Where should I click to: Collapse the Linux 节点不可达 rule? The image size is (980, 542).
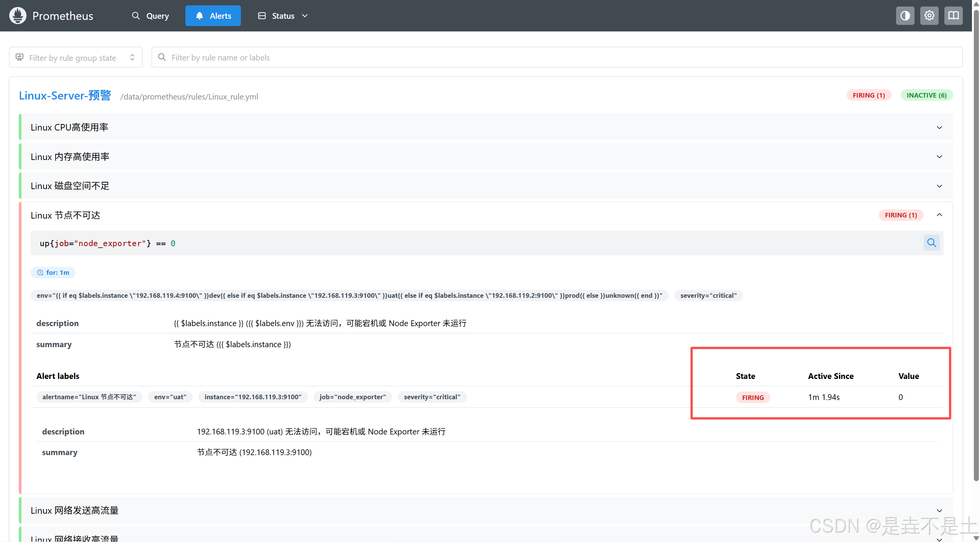[939, 215]
